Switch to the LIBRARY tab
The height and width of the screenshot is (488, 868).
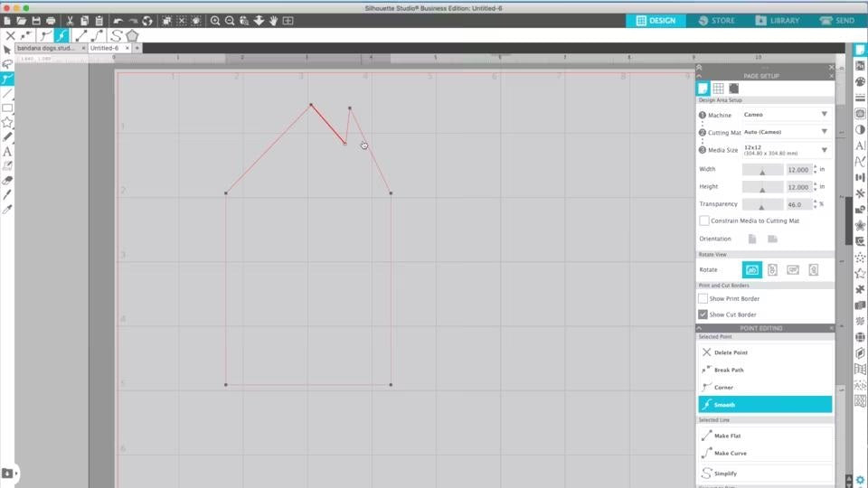[778, 21]
